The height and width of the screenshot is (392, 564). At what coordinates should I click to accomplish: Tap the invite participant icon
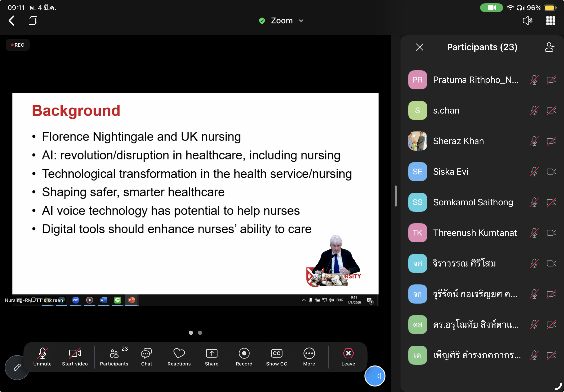pyautogui.click(x=549, y=47)
